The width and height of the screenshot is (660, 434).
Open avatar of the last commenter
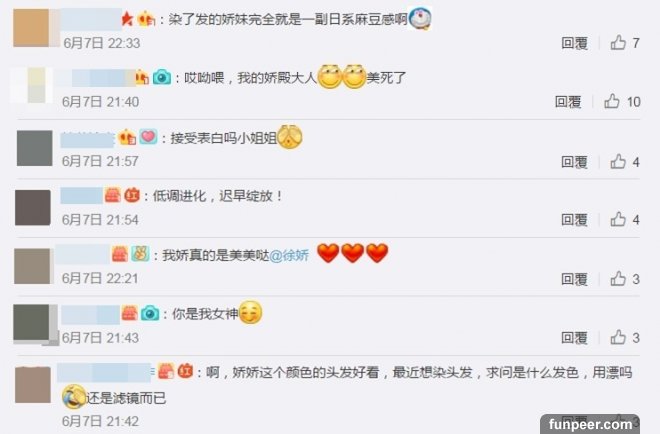pyautogui.click(x=33, y=385)
